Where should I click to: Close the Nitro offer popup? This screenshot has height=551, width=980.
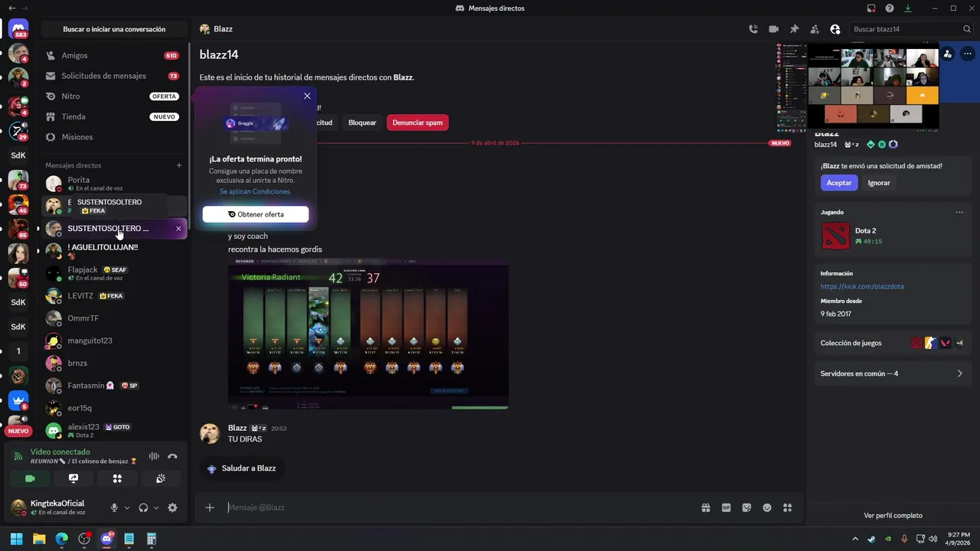point(307,96)
